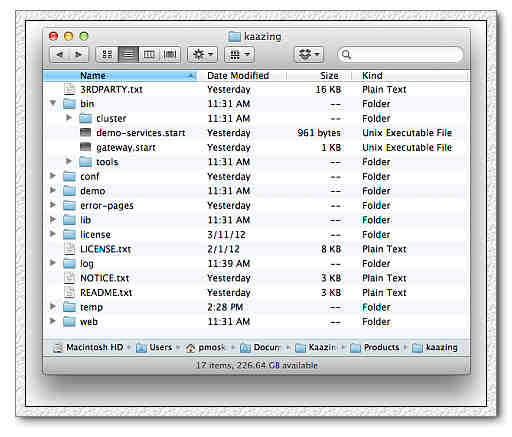The width and height of the screenshot is (512, 437).
Task: Select the demo-services.start executable icon
Action: (x=86, y=132)
